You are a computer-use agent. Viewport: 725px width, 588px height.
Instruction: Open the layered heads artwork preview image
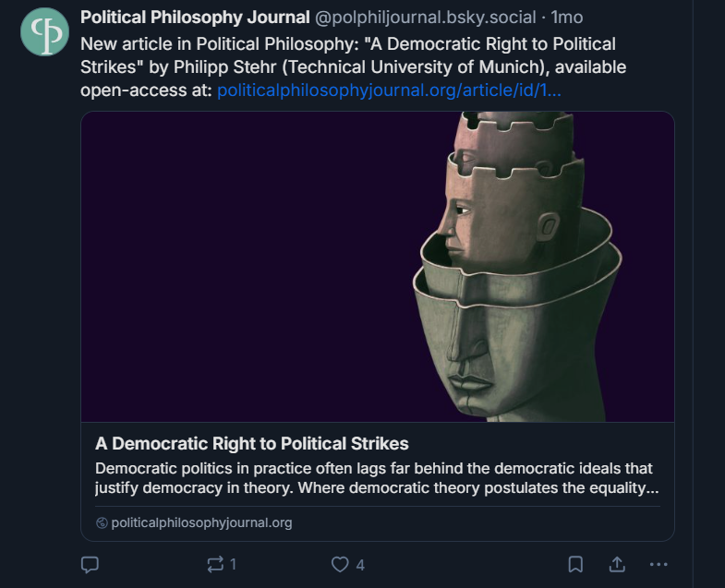[518, 267]
